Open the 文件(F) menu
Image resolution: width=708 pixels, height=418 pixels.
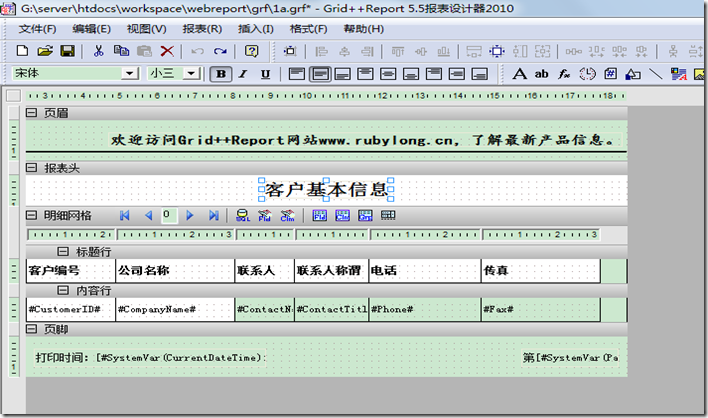37,29
